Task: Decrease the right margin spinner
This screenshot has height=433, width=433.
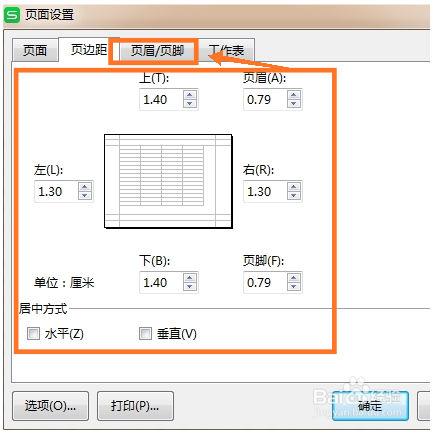Action: [294, 196]
